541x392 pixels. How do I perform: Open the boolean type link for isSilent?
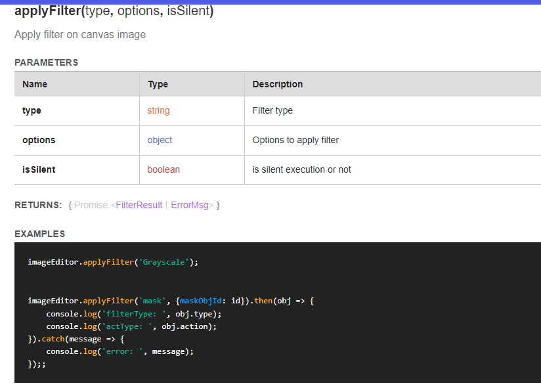tap(163, 169)
